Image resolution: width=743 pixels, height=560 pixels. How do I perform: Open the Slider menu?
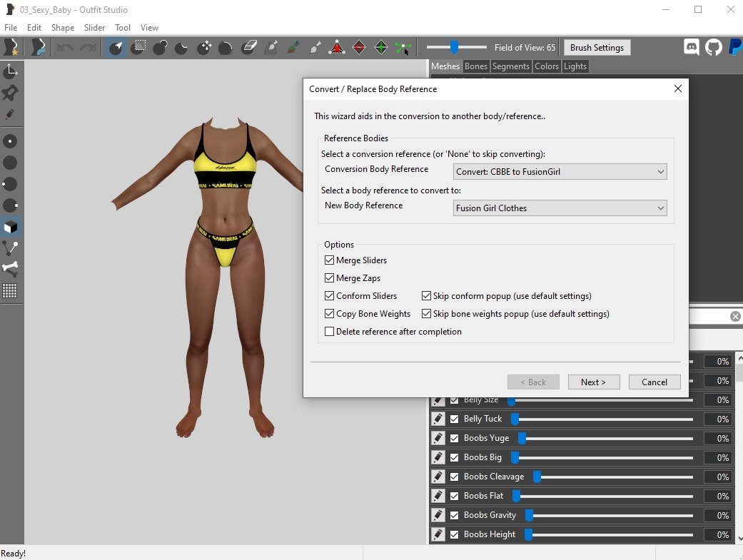click(x=94, y=28)
